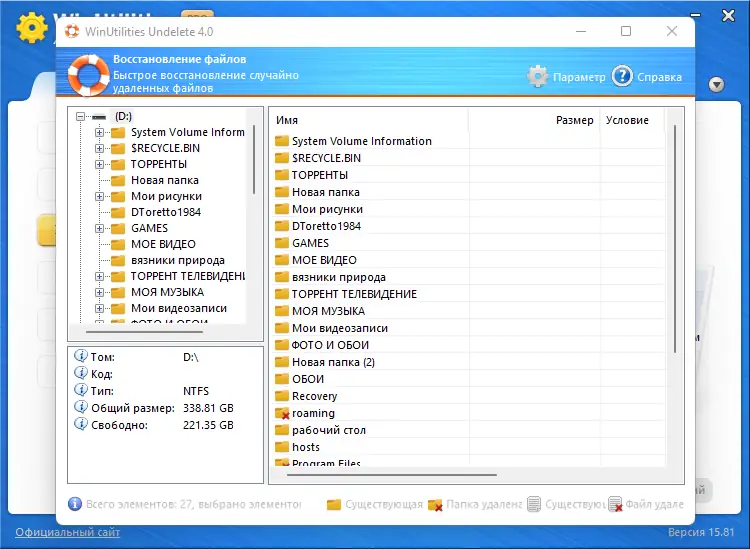Select ТОРРЕНТЫ row in file list
750x549 pixels.
click(467, 175)
